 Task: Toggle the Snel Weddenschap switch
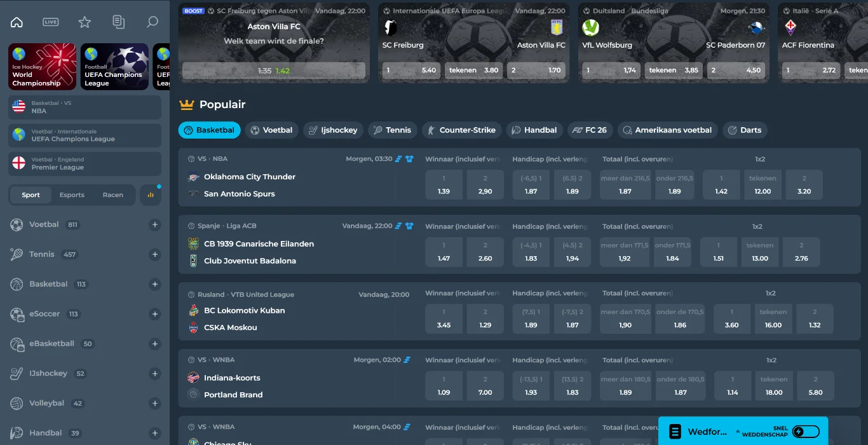click(806, 432)
